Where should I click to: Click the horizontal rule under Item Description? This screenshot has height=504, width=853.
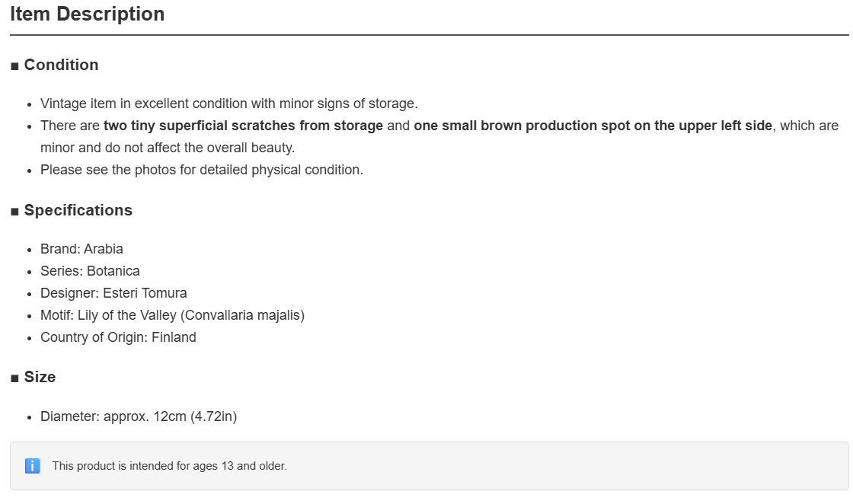pos(430,35)
